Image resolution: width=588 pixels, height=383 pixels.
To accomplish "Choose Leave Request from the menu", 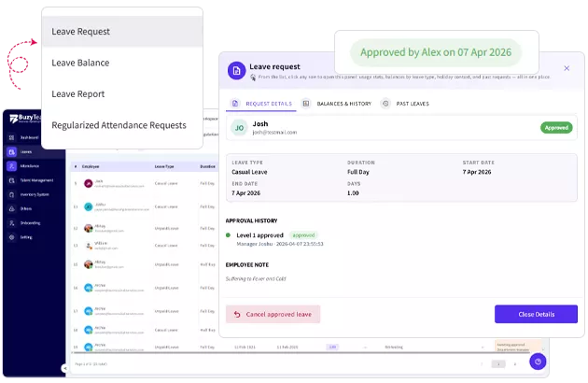I will [122, 32].
